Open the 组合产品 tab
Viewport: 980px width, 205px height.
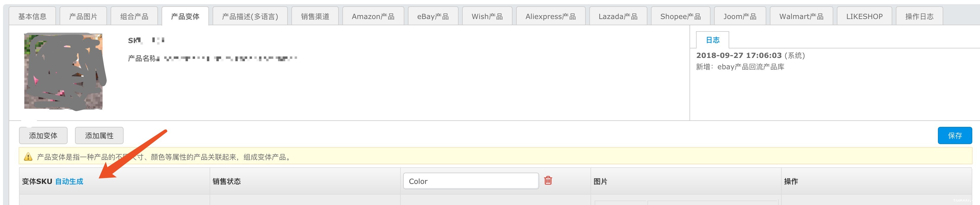click(134, 16)
